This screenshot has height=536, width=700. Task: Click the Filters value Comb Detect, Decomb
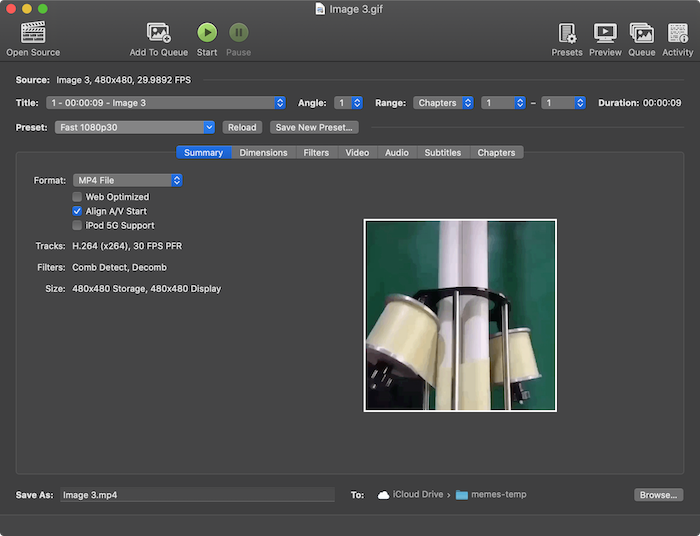tap(120, 268)
